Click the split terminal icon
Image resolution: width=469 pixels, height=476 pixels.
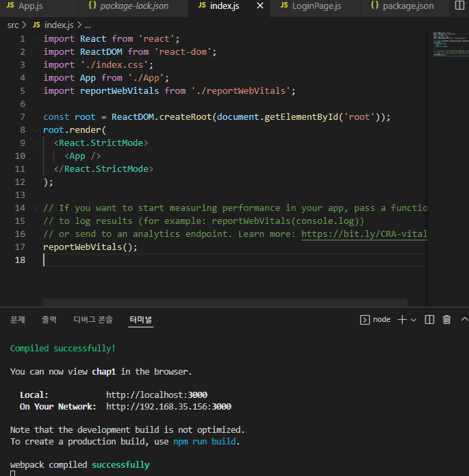point(430,319)
